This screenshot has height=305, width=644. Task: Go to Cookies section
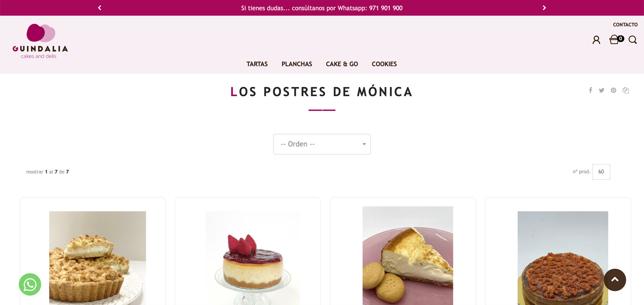point(384,64)
